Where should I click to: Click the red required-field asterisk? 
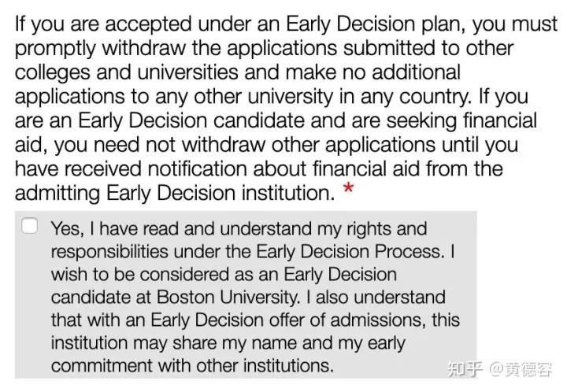[x=348, y=189]
